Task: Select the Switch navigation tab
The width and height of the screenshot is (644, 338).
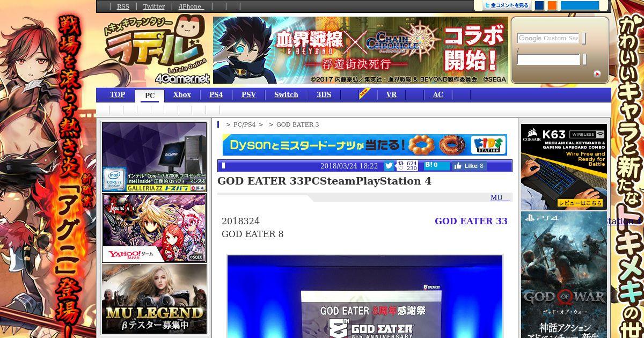Action: click(x=286, y=95)
